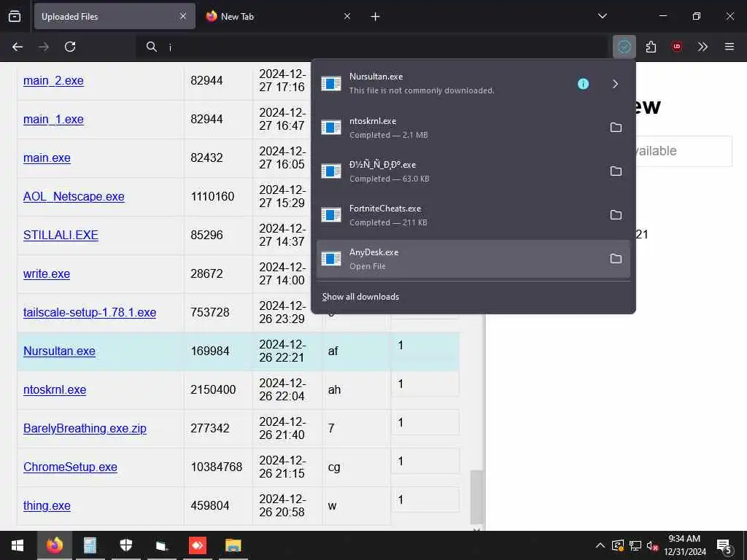The image size is (747, 560).
Task: Show ntoskrnl.exe download in folder
Action: [616, 127]
